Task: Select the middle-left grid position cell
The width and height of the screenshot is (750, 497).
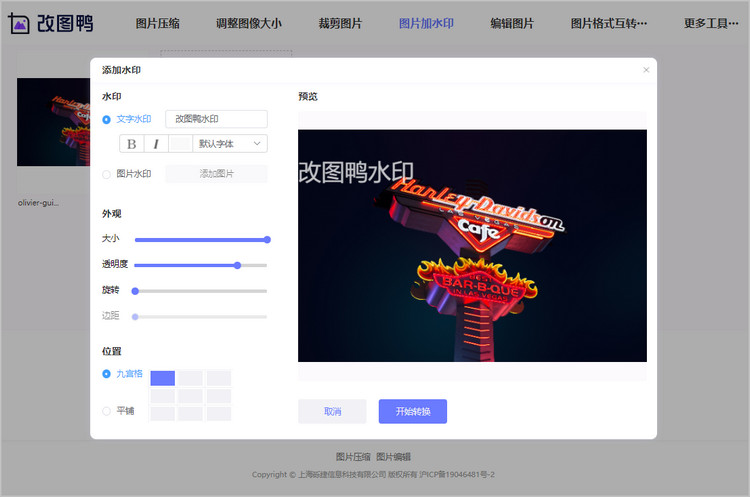Action: pos(163,396)
